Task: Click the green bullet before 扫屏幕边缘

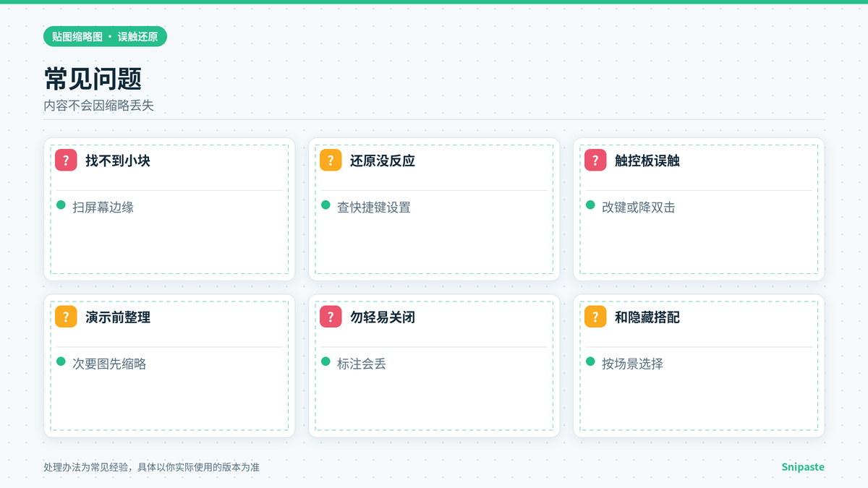Action: (x=61, y=205)
